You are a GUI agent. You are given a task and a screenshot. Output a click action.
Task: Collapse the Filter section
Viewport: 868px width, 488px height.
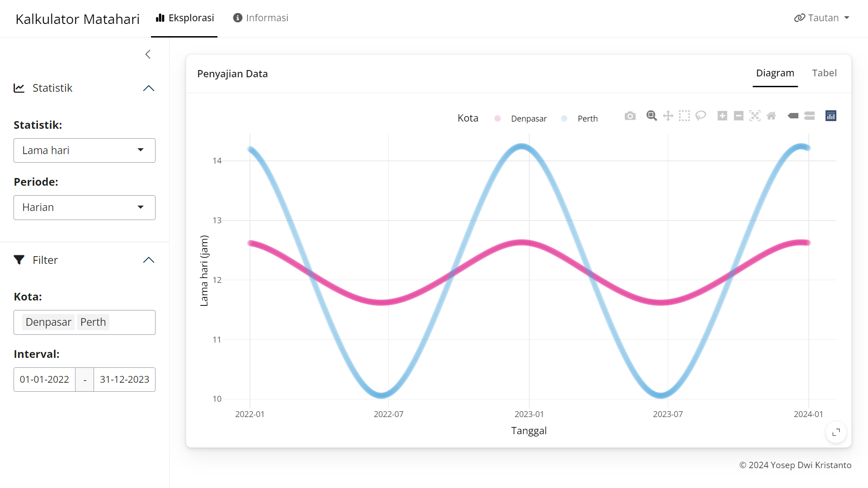(x=148, y=260)
